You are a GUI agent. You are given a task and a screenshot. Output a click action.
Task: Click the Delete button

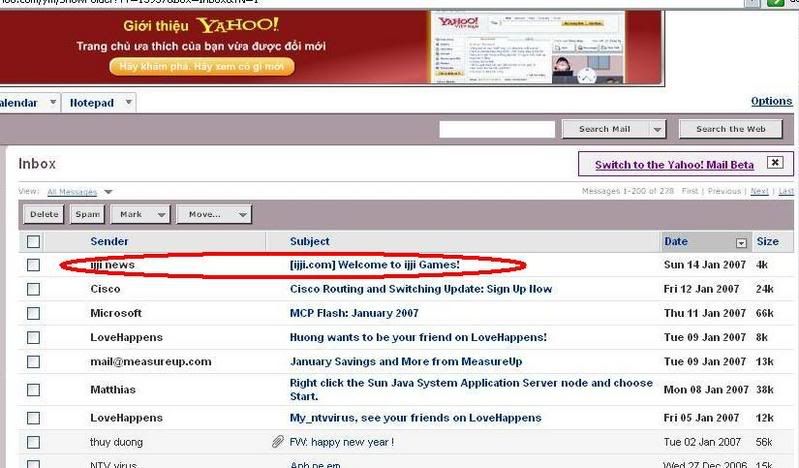click(44, 215)
